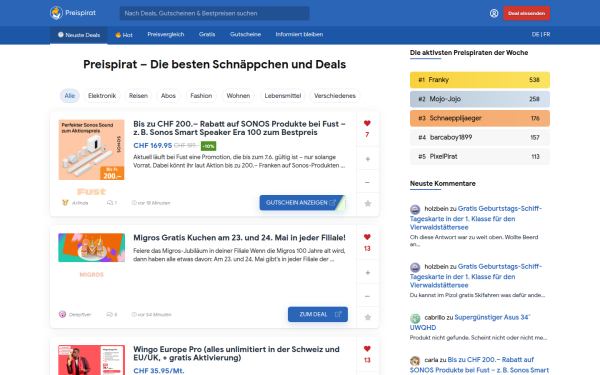Click holzbein's avatar in first comment
This screenshot has width=600, height=375.
pos(415,209)
